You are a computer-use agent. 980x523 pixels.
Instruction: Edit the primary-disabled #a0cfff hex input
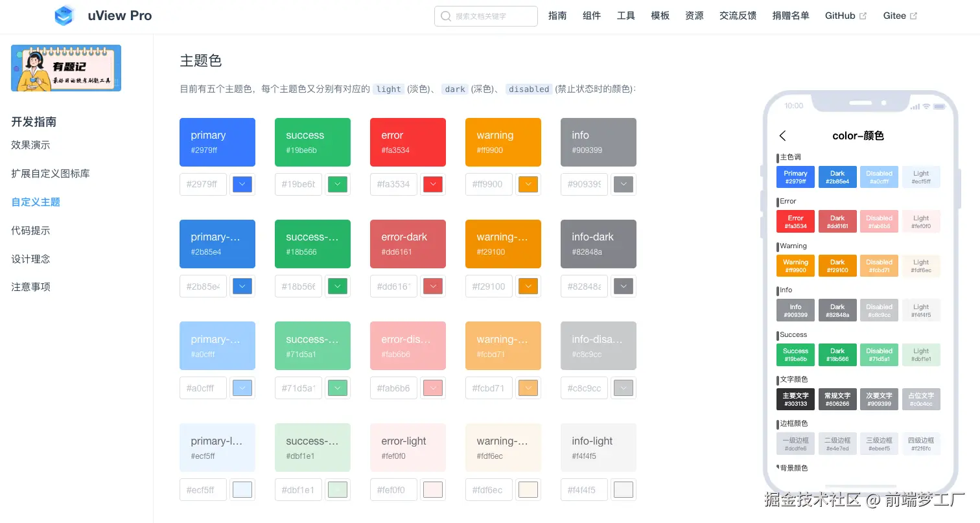(x=203, y=388)
